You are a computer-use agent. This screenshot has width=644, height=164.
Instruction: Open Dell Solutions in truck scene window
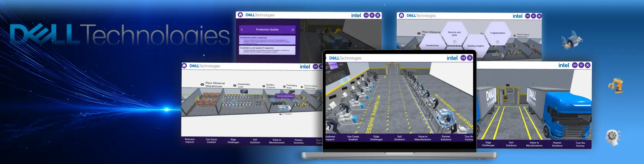511,144
